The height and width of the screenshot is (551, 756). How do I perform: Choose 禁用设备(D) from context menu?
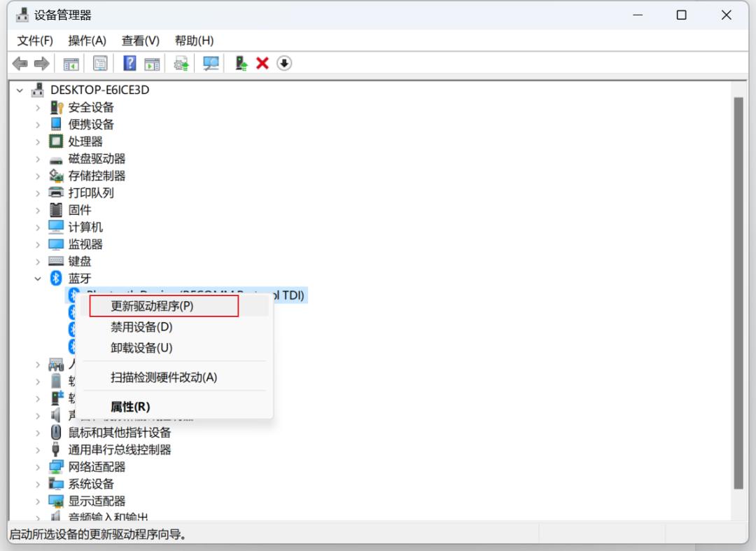tap(174, 327)
